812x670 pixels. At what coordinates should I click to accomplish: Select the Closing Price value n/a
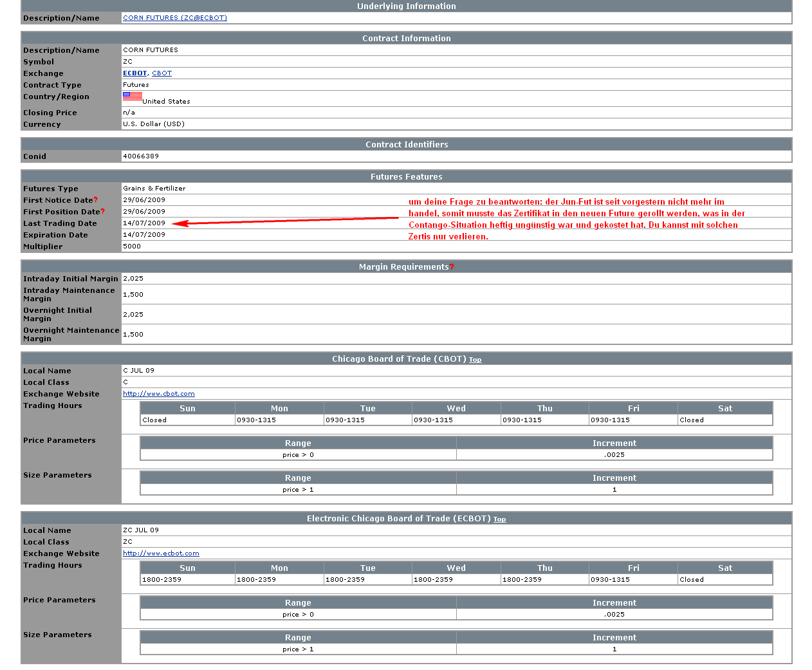(129, 113)
